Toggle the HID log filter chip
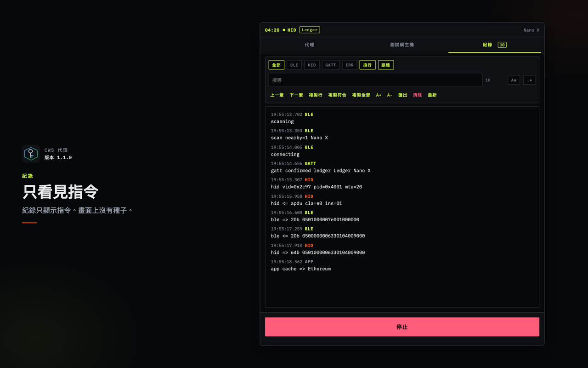This screenshot has width=588, height=368. click(x=311, y=65)
